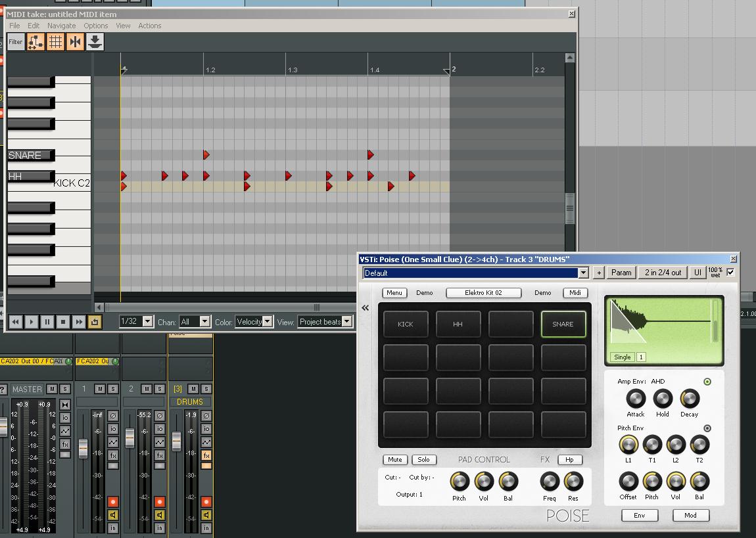Trigger the KICK drum pad

406,324
